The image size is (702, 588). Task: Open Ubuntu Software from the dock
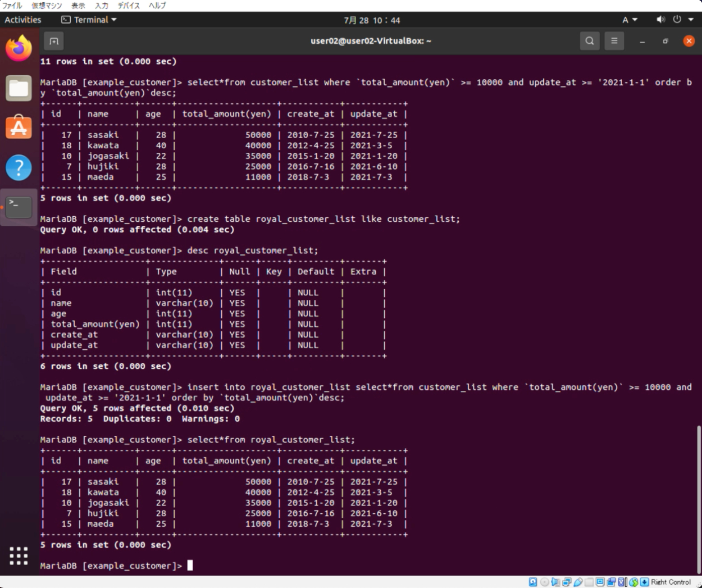point(19,127)
